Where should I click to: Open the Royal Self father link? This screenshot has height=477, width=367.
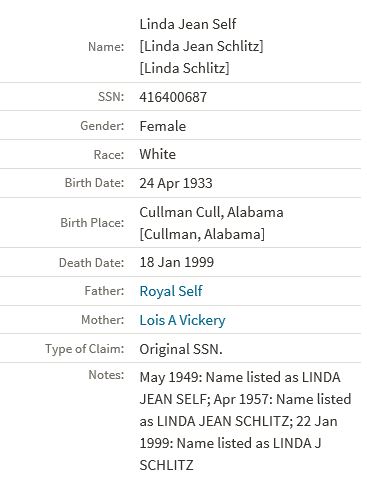click(171, 291)
